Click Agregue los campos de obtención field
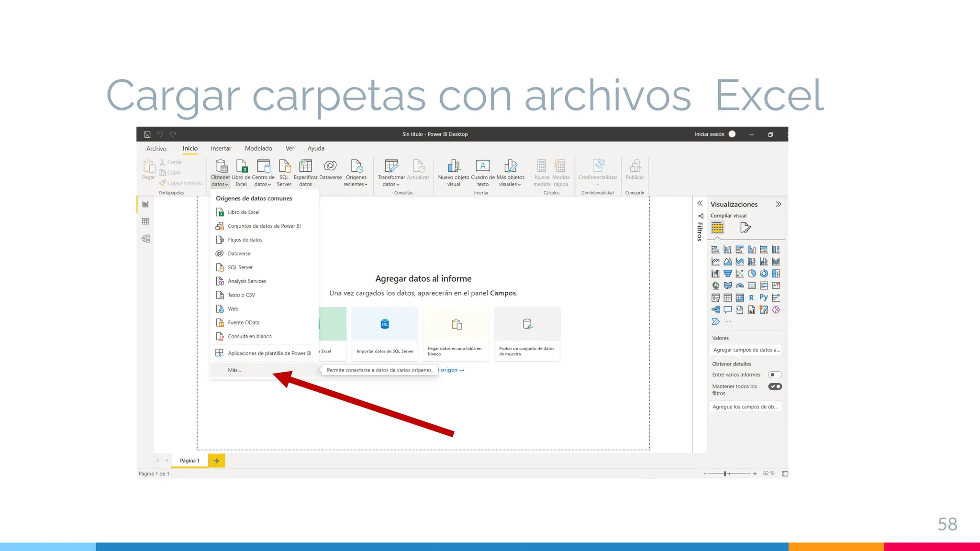The width and height of the screenshot is (980, 551). [746, 407]
